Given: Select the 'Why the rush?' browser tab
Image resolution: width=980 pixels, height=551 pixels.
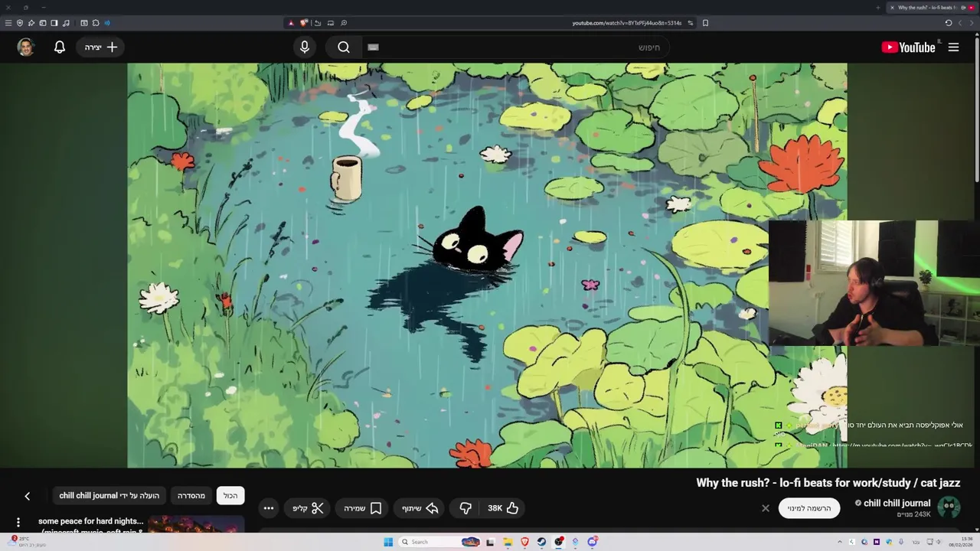Looking at the screenshot, I should tap(932, 8).
